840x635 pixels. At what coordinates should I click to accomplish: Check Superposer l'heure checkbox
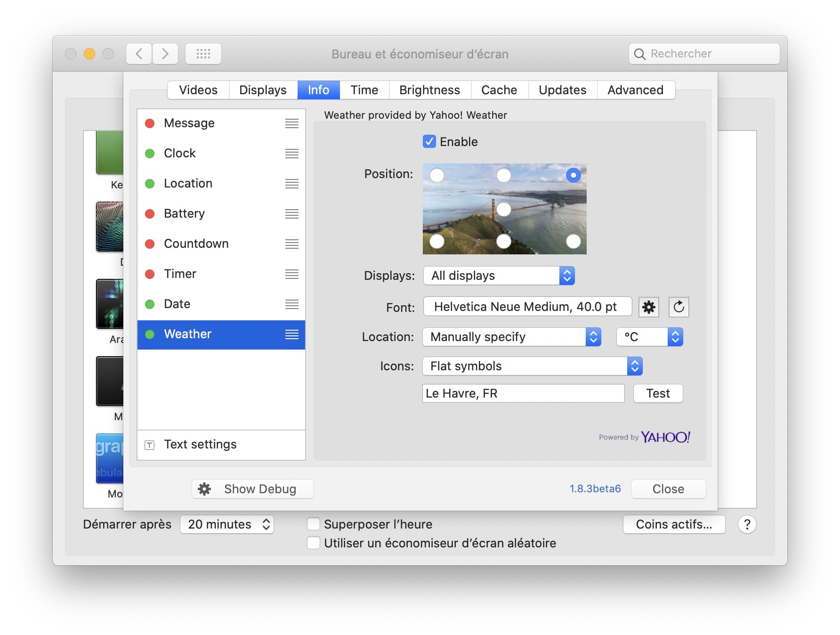[x=314, y=524]
